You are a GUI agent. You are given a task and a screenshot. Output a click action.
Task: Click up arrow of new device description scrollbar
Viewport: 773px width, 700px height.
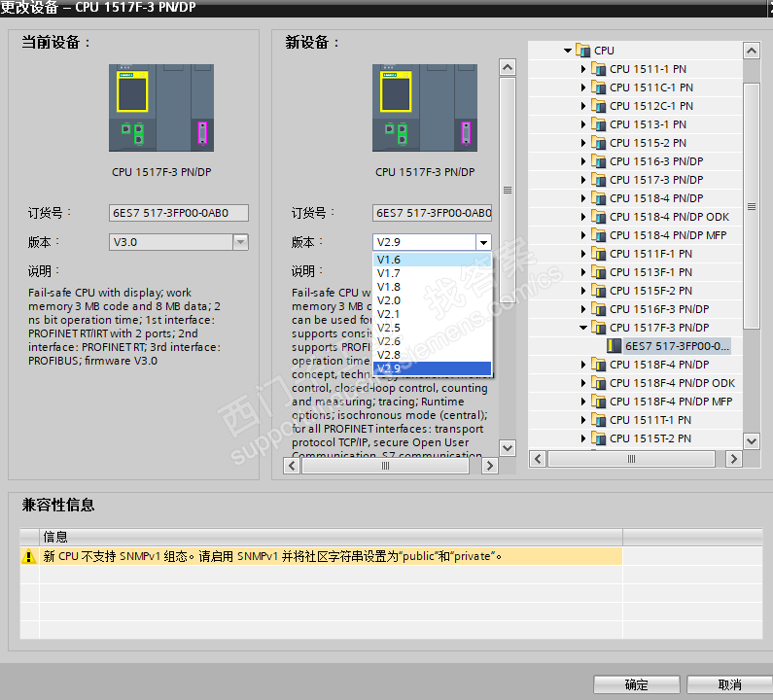(x=508, y=66)
